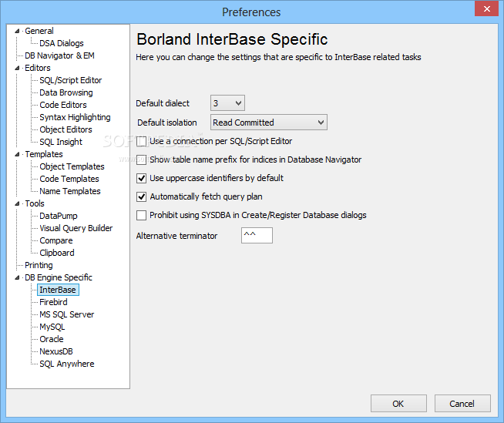Select SQL Insight tree item

[61, 142]
